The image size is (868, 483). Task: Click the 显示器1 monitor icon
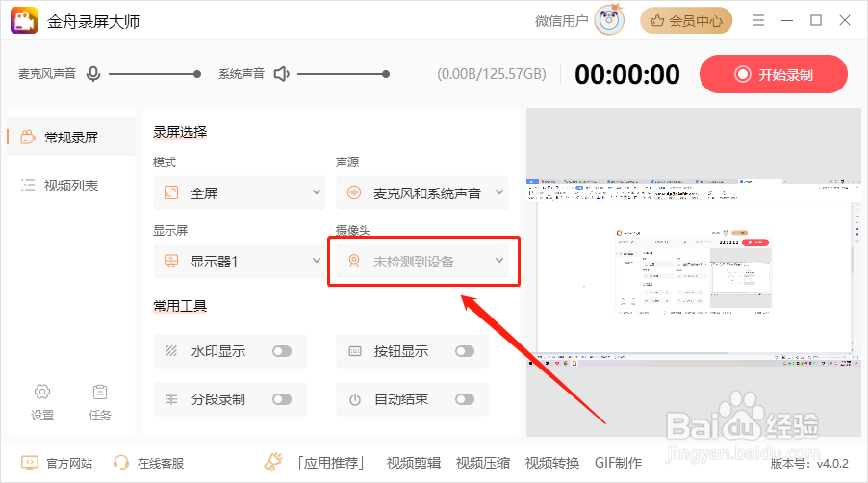click(x=171, y=261)
